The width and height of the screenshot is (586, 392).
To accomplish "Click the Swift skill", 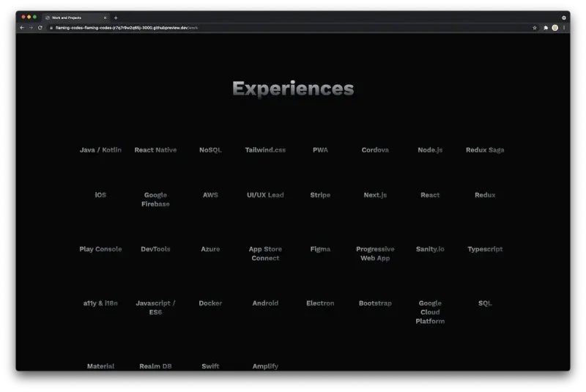I will pos(210,366).
